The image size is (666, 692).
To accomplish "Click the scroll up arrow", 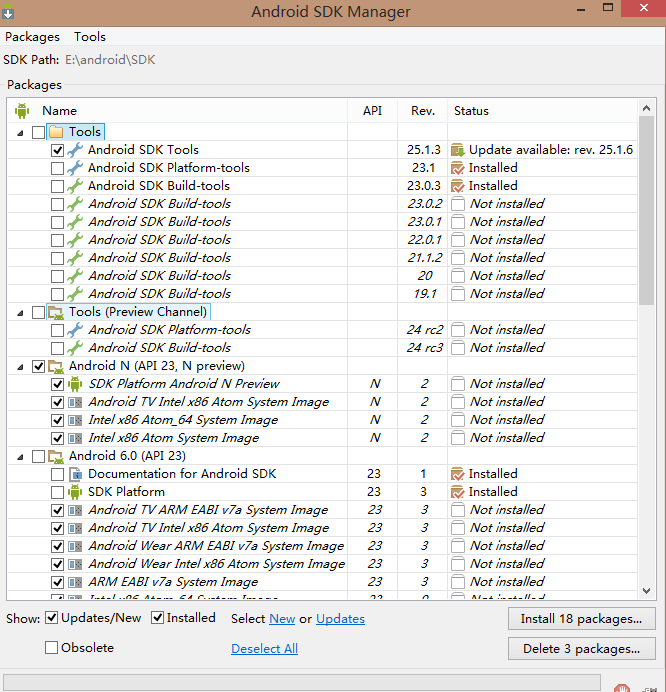I will (x=647, y=108).
